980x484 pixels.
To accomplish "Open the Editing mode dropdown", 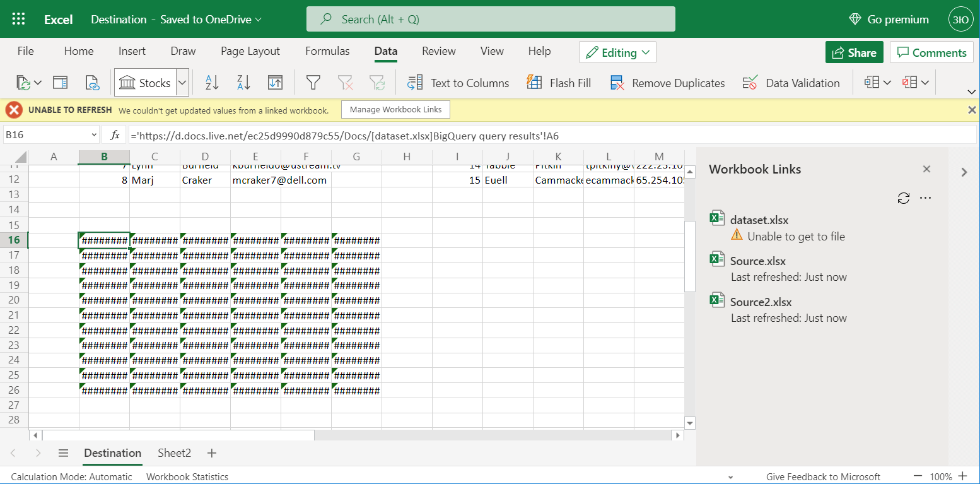I will tap(617, 52).
